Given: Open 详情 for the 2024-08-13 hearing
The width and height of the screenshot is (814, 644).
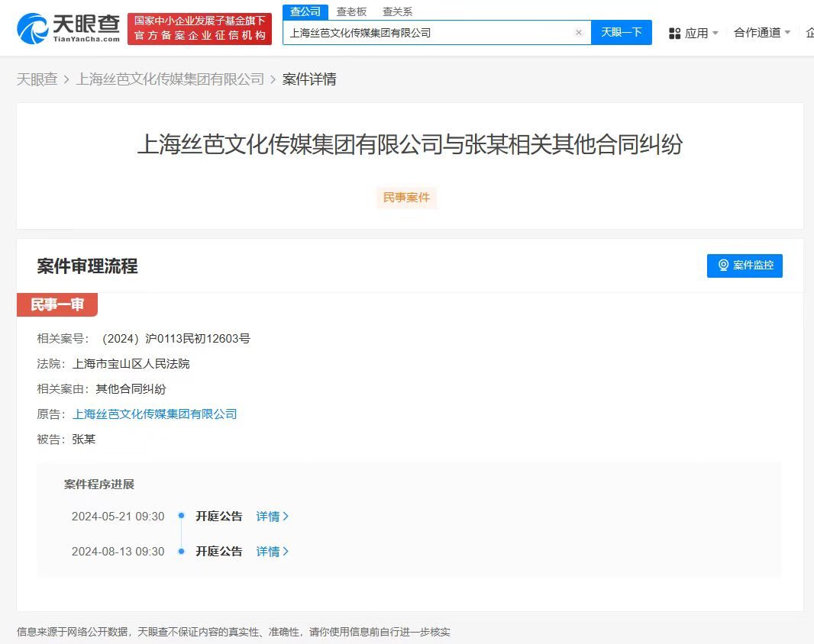Looking at the screenshot, I should click(266, 551).
